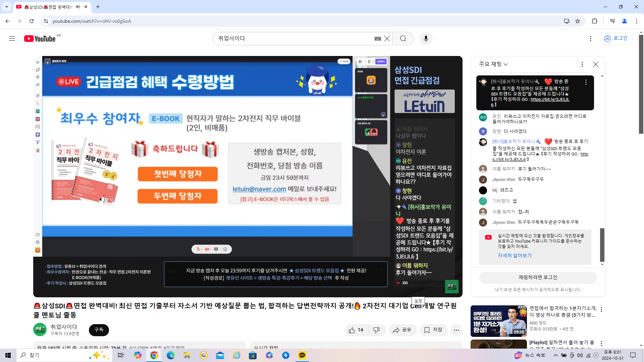644x362 pixels.
Task: Open KakaoTalk from the taskbar
Action: click(302, 355)
